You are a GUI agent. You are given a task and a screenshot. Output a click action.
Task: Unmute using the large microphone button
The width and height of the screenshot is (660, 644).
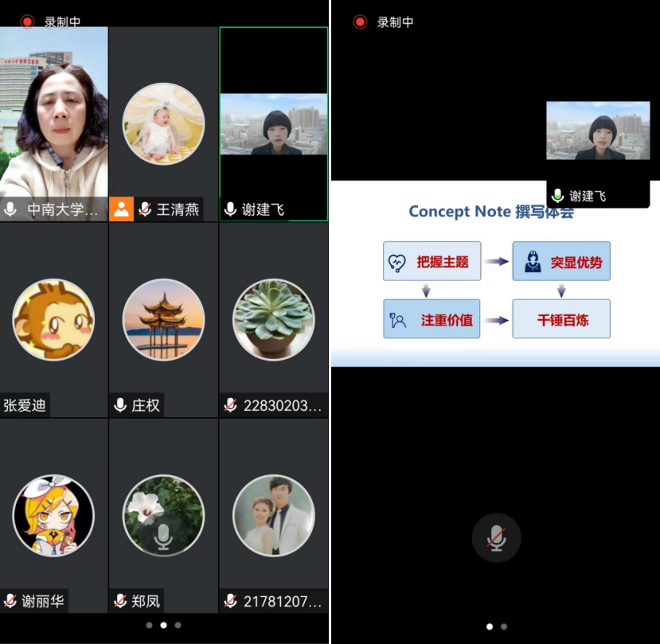coord(496,538)
